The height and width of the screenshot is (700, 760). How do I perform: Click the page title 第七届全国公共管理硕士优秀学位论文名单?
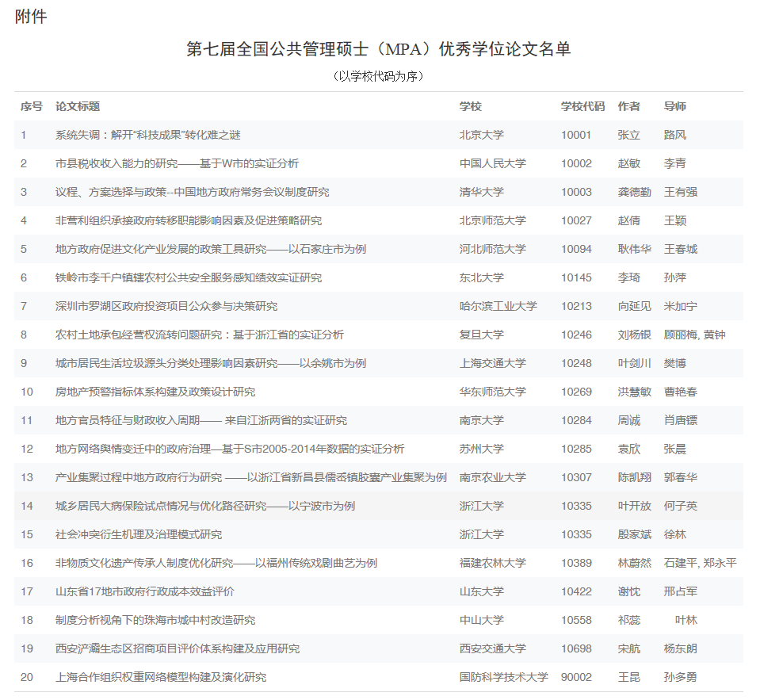click(378, 49)
